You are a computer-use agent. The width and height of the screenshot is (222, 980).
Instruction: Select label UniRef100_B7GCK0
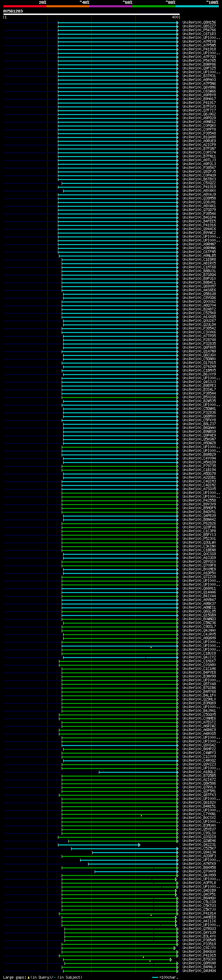pyautogui.click(x=199, y=959)
